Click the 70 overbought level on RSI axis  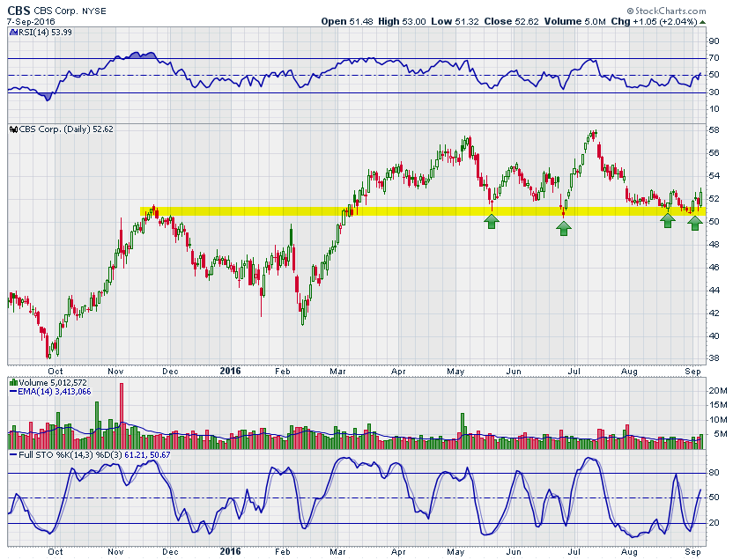click(714, 58)
